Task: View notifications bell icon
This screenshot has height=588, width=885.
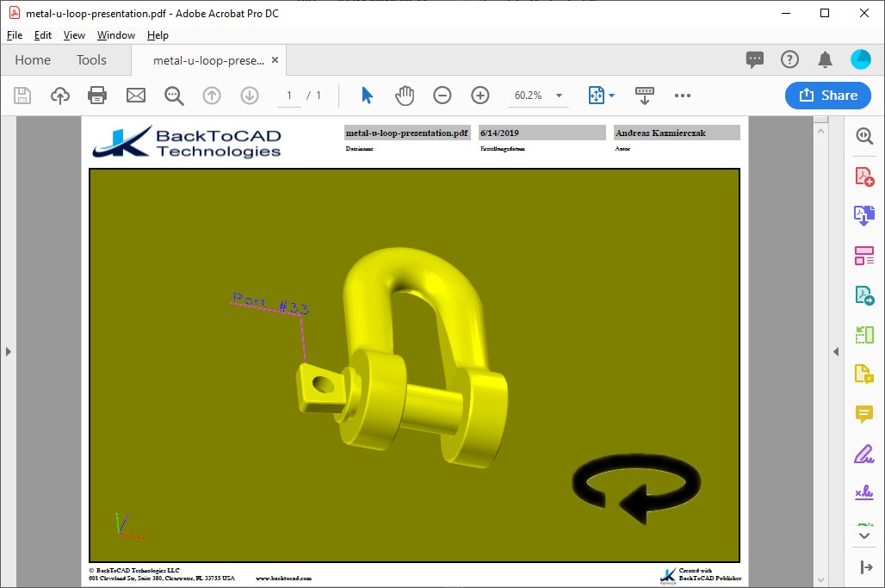Action: click(826, 59)
